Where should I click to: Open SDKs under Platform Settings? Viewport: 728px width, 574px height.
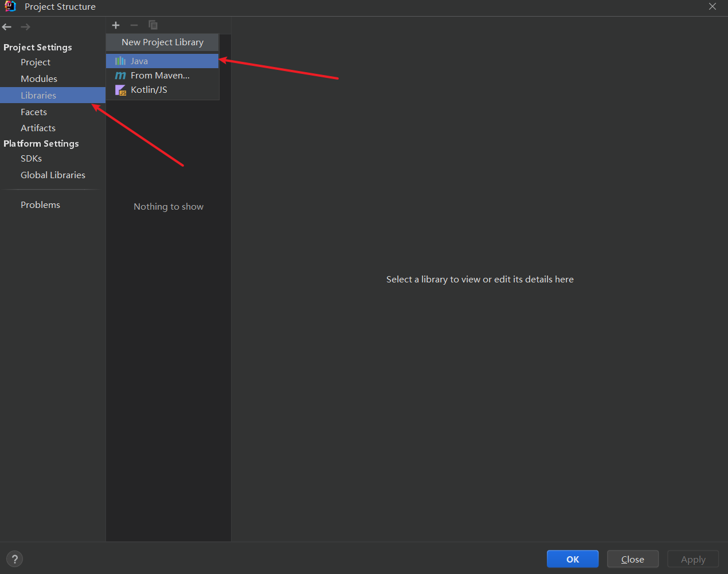pos(31,158)
